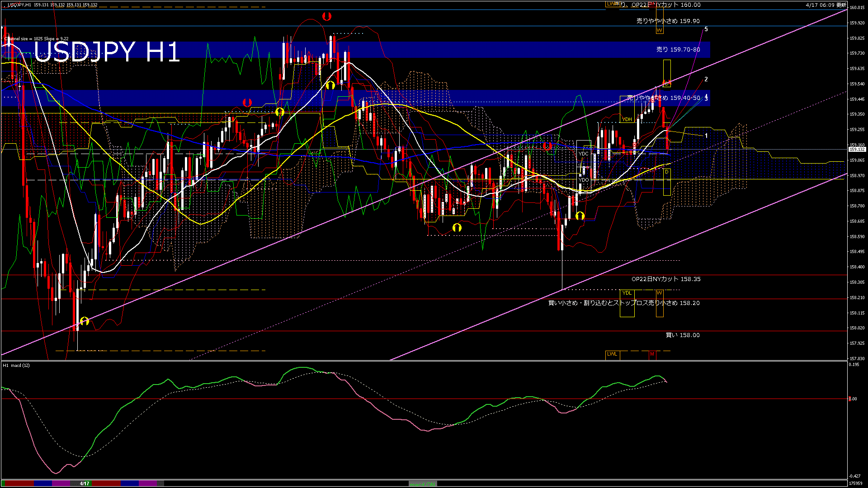Click the 買い 158.00 buy level label
868x488 pixels.
(683, 335)
